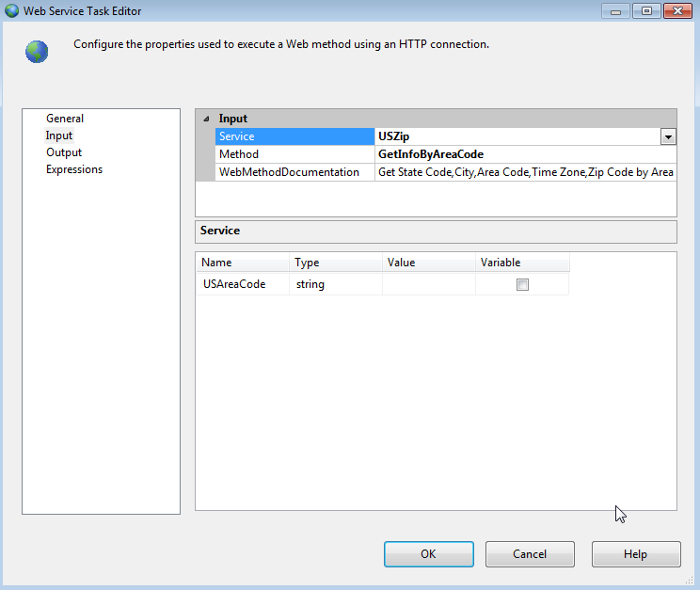Open the General page

65,119
